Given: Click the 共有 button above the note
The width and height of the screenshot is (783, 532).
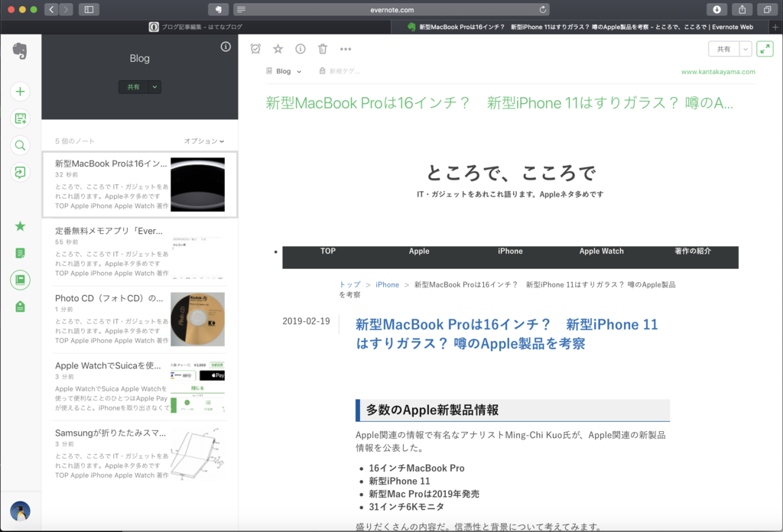Looking at the screenshot, I should pos(724,49).
